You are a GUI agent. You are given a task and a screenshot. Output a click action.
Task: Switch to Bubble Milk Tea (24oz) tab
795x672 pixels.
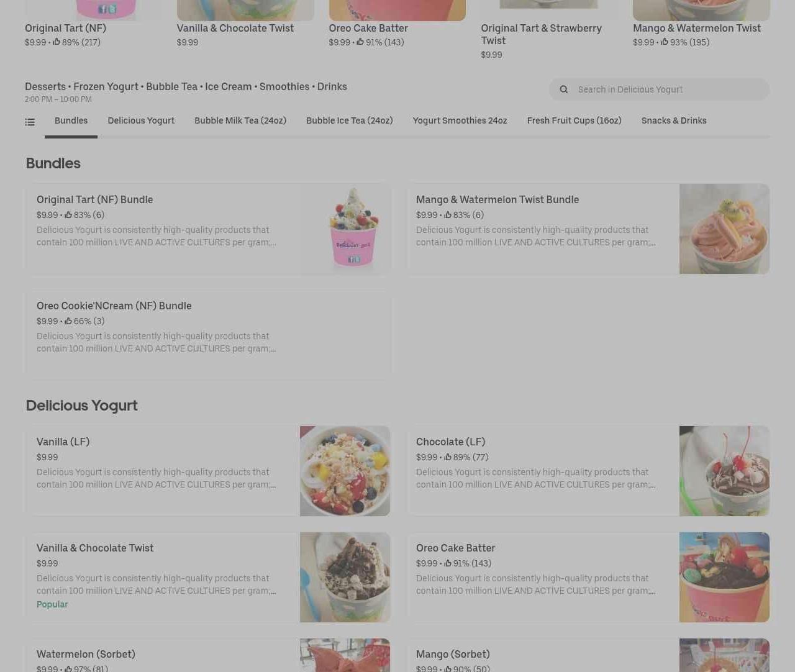coord(240,121)
